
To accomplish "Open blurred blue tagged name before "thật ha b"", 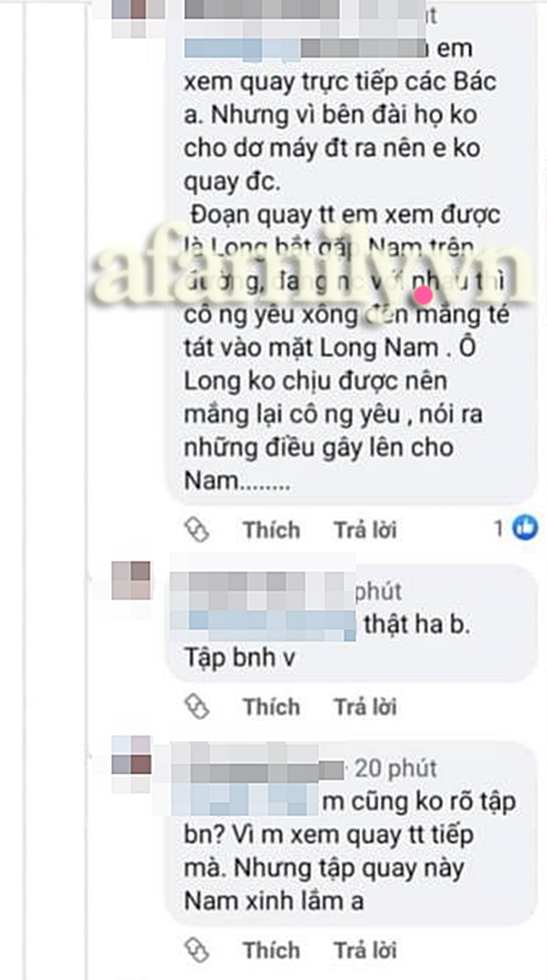I will (263, 626).
